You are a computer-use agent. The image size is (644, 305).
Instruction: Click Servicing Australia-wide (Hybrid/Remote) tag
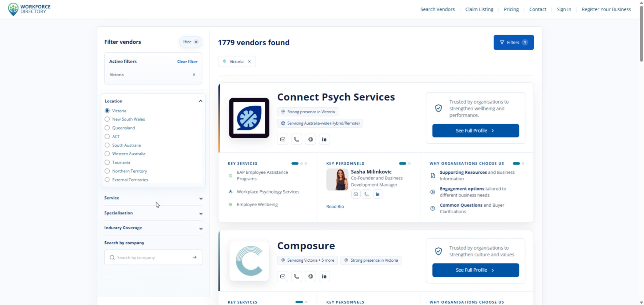coord(320,123)
